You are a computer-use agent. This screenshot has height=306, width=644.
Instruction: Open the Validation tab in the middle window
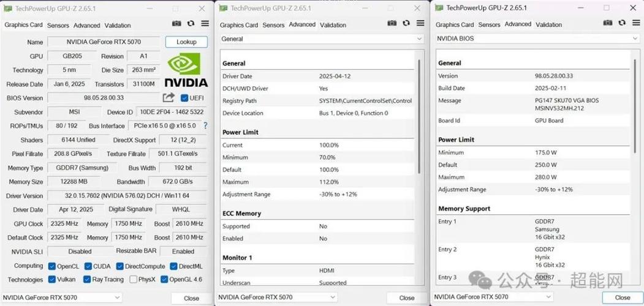333,25
